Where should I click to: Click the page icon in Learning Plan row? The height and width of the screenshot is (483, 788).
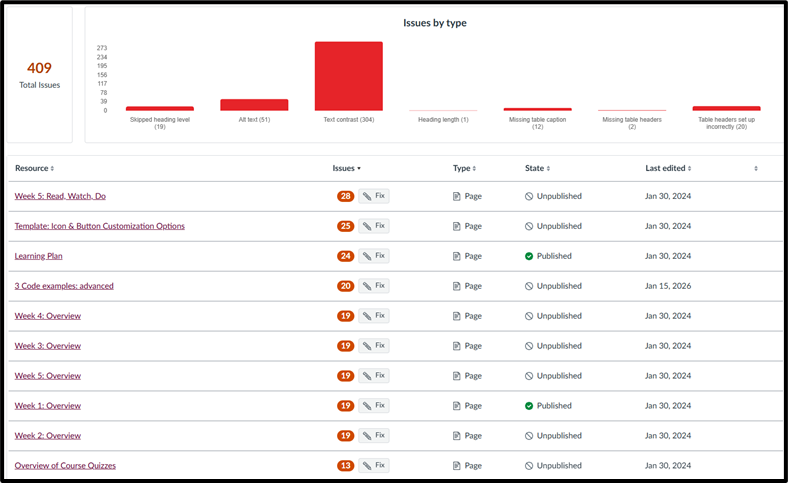tap(456, 256)
